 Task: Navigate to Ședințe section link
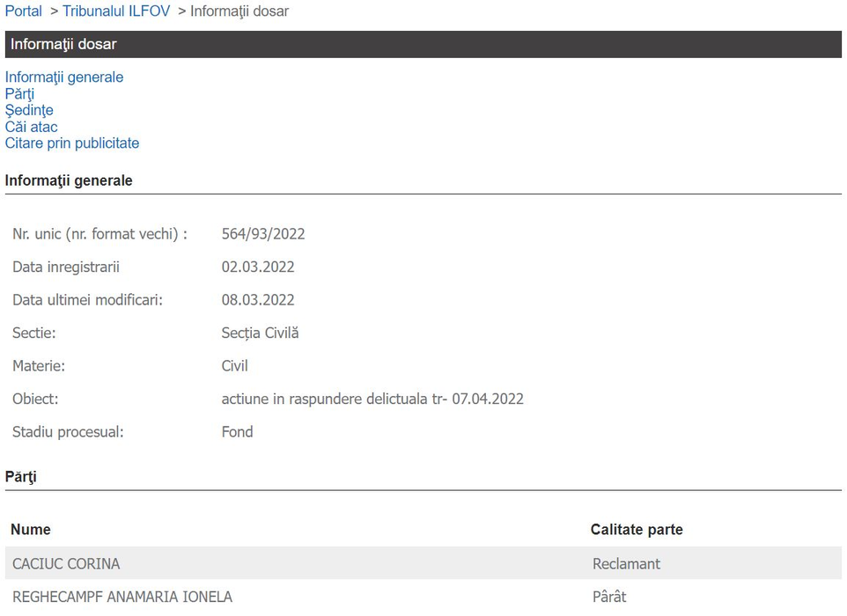pyautogui.click(x=29, y=110)
